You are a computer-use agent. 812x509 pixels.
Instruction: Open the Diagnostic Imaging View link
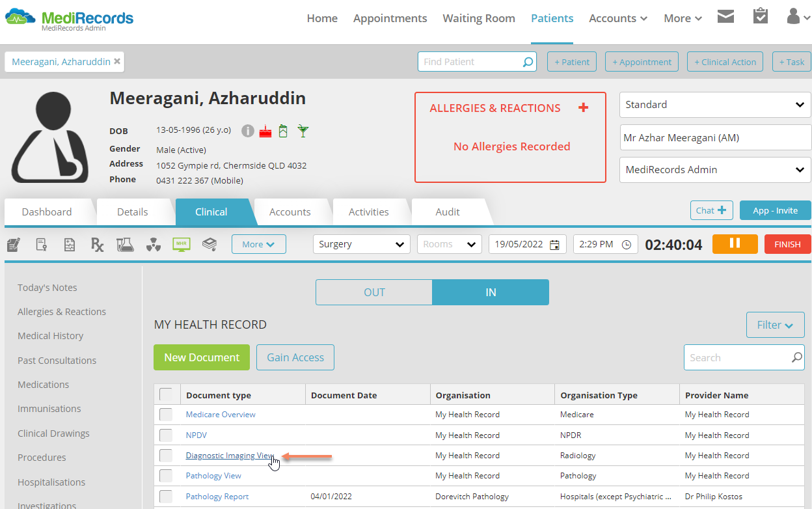tap(230, 456)
